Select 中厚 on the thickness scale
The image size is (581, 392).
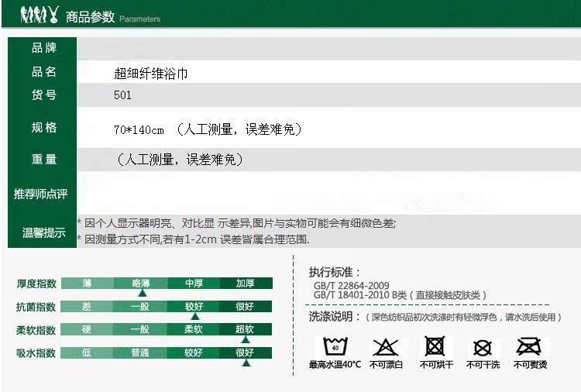point(194,283)
